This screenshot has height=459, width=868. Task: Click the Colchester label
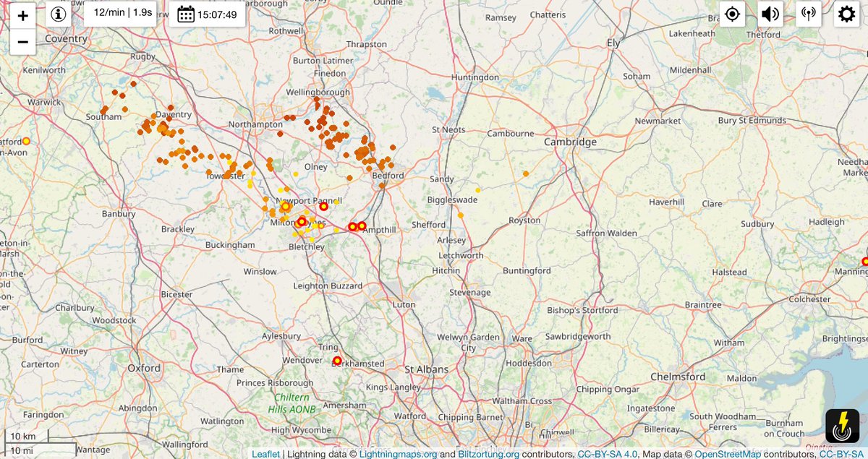coord(809,299)
